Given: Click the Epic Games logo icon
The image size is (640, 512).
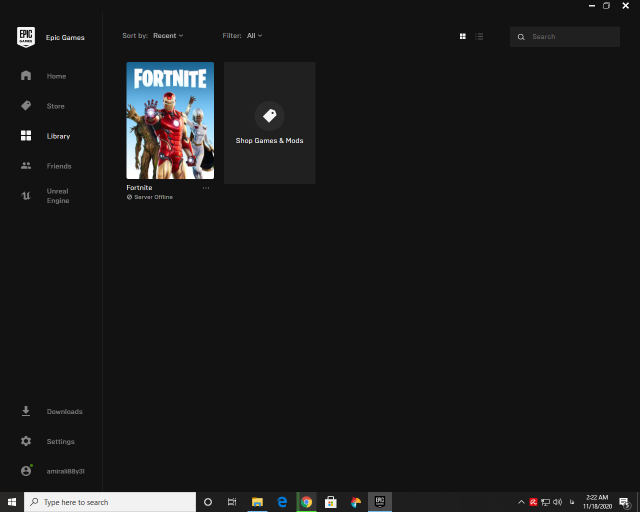Looking at the screenshot, I should pos(26,37).
